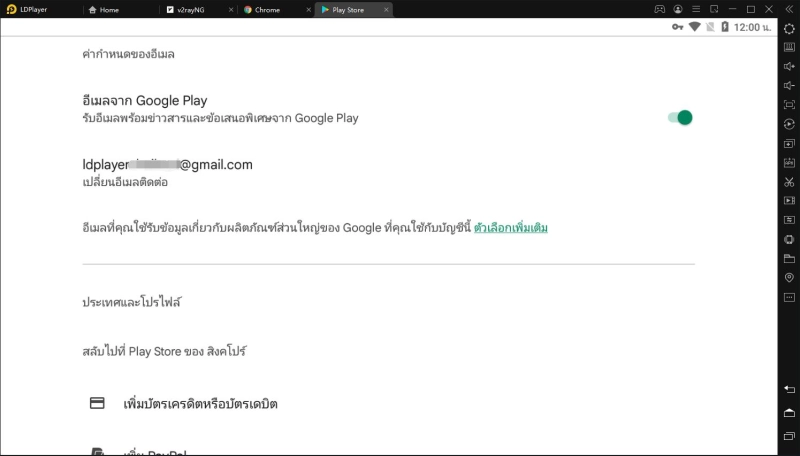Click the VPN key status icon
The image size is (800, 456).
pyautogui.click(x=678, y=27)
